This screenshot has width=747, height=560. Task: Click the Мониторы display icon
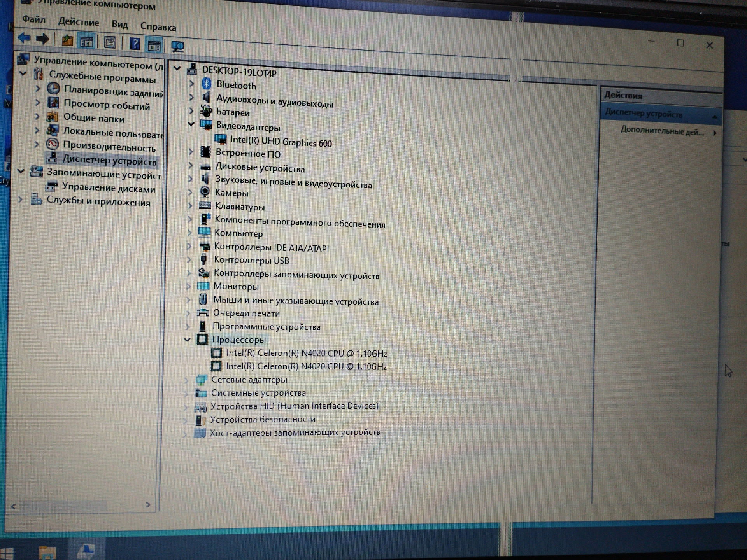[203, 286]
